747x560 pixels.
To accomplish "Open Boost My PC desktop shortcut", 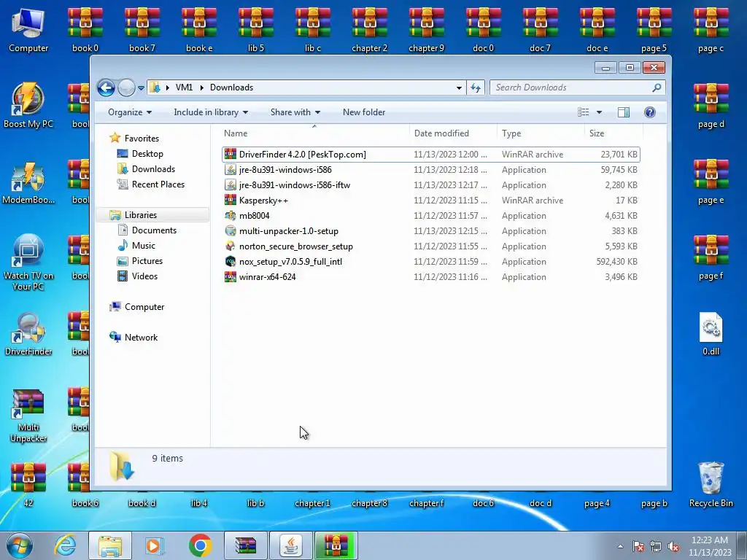I will click(x=28, y=105).
